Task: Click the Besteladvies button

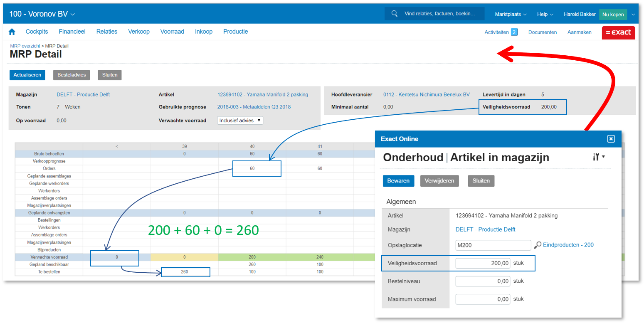Action: pyautogui.click(x=72, y=75)
